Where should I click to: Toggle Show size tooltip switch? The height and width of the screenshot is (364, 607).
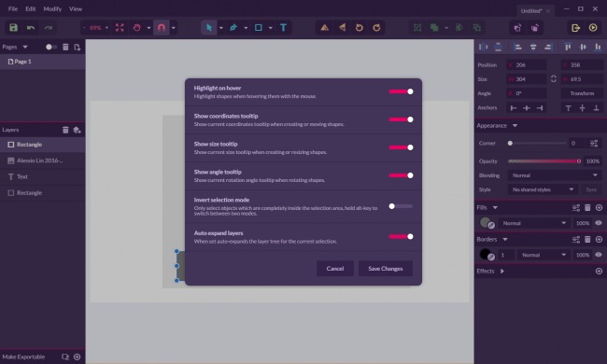pyautogui.click(x=401, y=147)
